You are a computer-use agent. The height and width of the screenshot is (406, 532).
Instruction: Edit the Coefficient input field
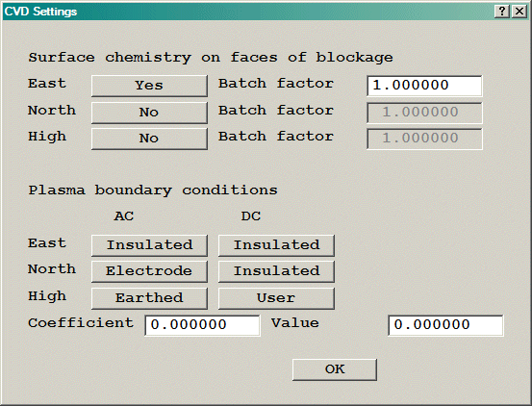[x=202, y=325]
